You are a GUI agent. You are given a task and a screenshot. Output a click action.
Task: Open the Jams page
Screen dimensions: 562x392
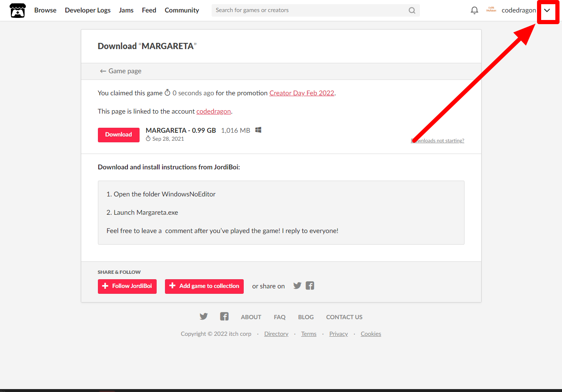point(126,10)
